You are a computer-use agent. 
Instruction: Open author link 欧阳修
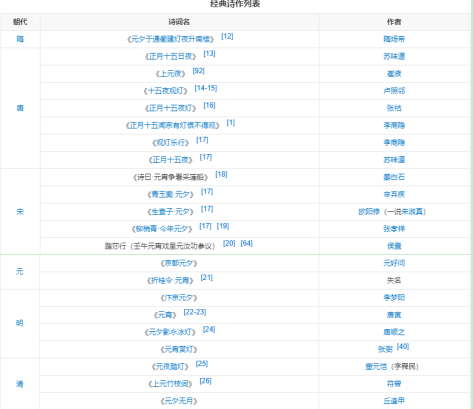tap(369, 212)
